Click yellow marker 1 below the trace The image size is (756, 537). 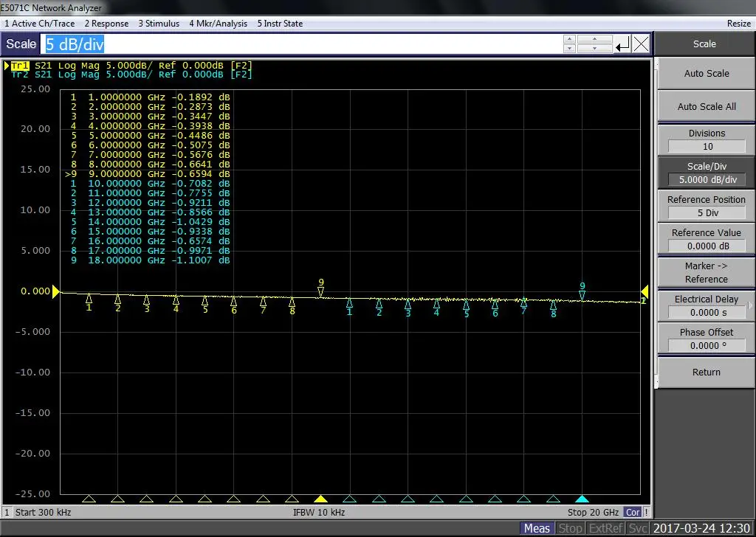(x=89, y=302)
